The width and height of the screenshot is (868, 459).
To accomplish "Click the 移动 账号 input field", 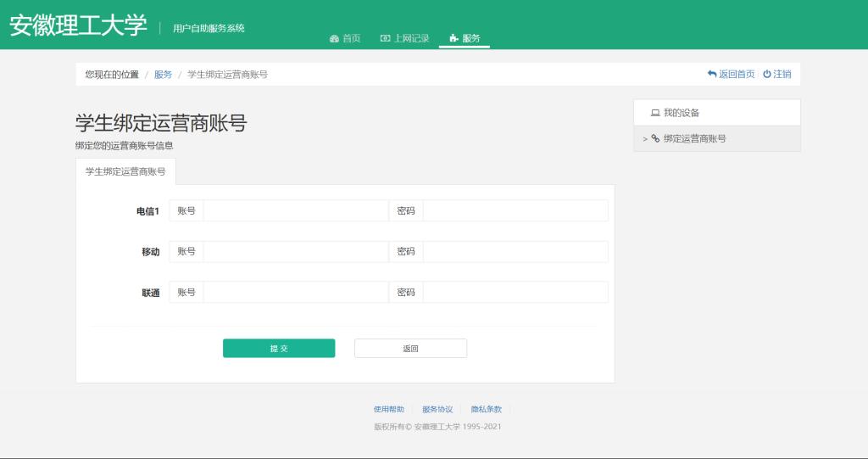I will 295,252.
